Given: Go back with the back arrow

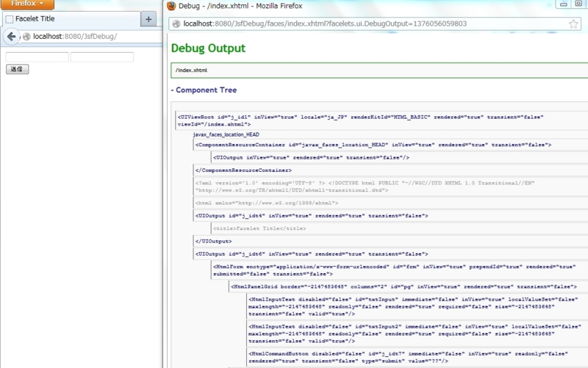Looking at the screenshot, I should (x=12, y=36).
